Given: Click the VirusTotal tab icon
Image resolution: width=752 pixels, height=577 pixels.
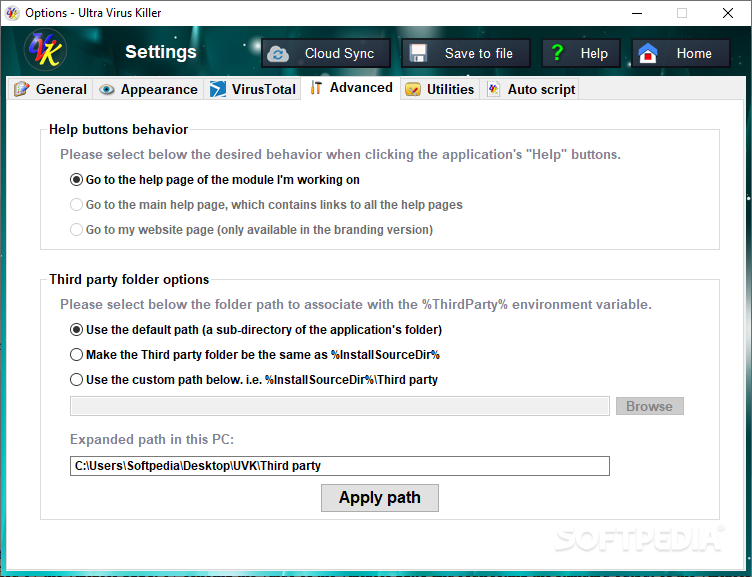Looking at the screenshot, I should point(218,89).
